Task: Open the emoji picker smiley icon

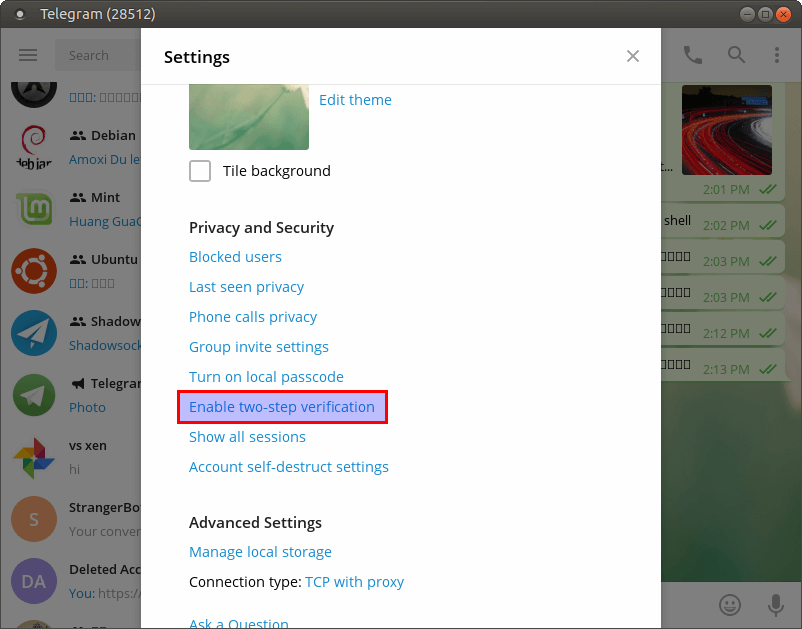Action: [x=731, y=605]
